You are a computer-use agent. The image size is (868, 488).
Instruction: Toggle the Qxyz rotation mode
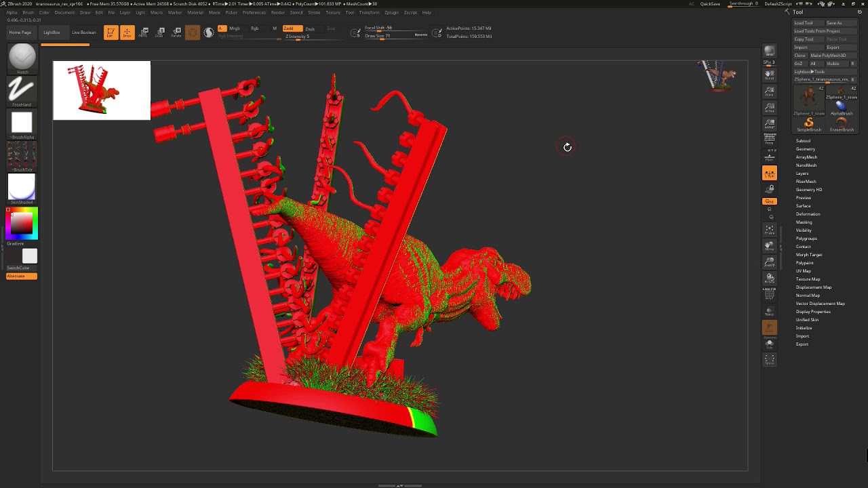pos(770,201)
